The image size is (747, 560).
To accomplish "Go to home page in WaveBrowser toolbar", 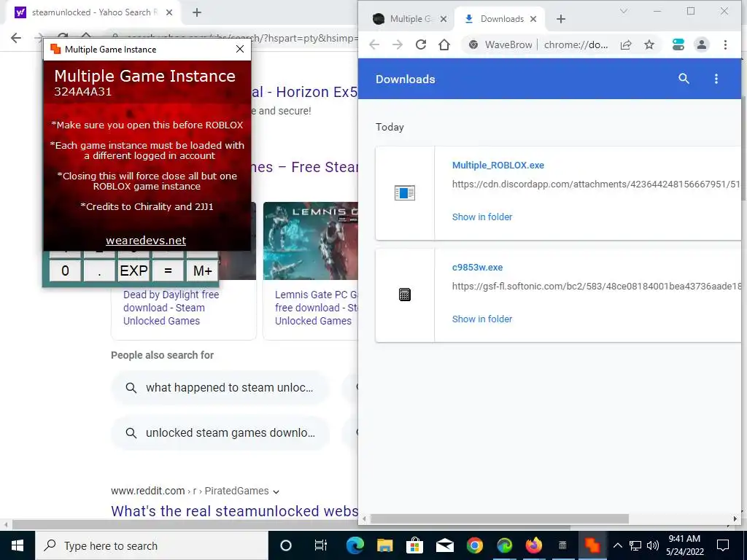I will [x=444, y=44].
